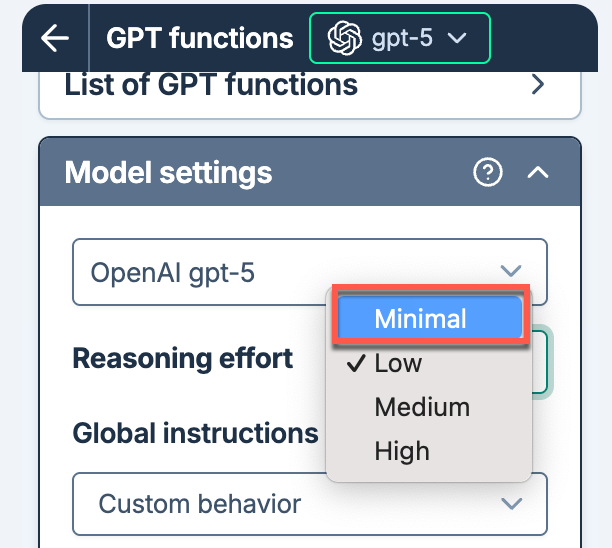Collapse the Model settings section chevron
The width and height of the screenshot is (612, 548).
click(x=538, y=172)
